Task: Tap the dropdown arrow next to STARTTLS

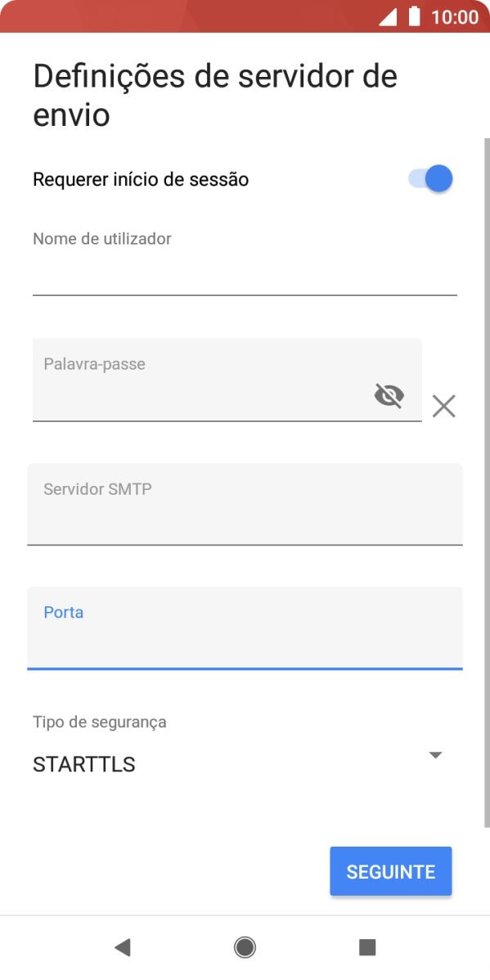Action: tap(435, 755)
